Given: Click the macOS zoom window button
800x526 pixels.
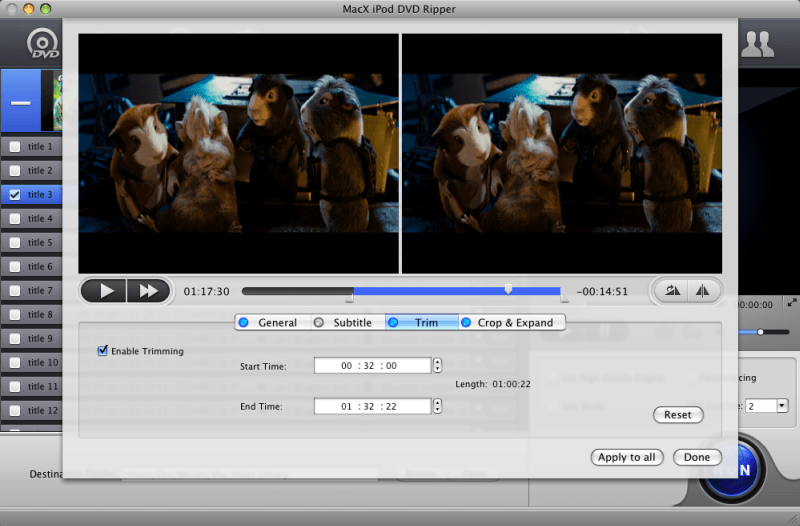Looking at the screenshot, I should point(46,9).
